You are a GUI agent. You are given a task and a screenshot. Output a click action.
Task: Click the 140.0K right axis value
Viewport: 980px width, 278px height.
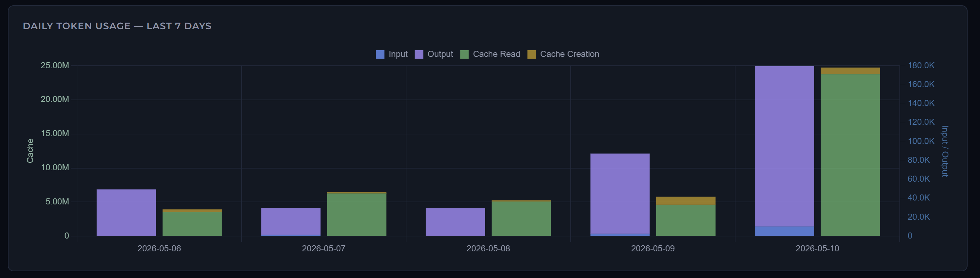click(x=921, y=103)
